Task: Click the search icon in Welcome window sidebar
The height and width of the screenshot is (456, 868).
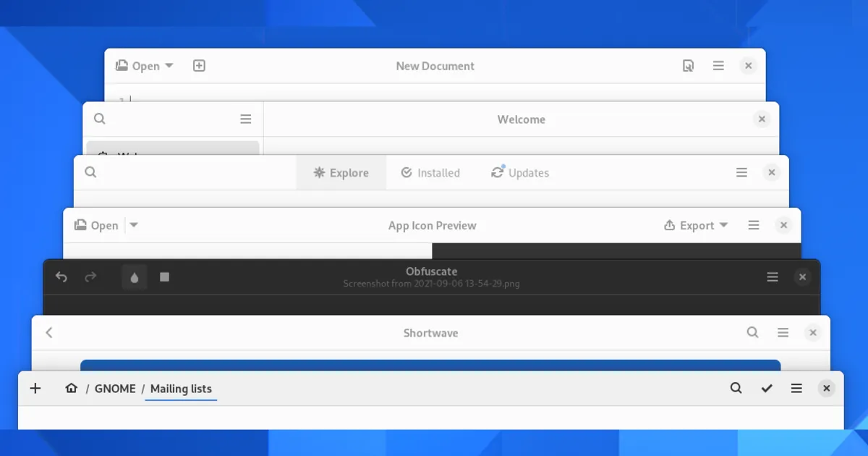Action: click(100, 119)
